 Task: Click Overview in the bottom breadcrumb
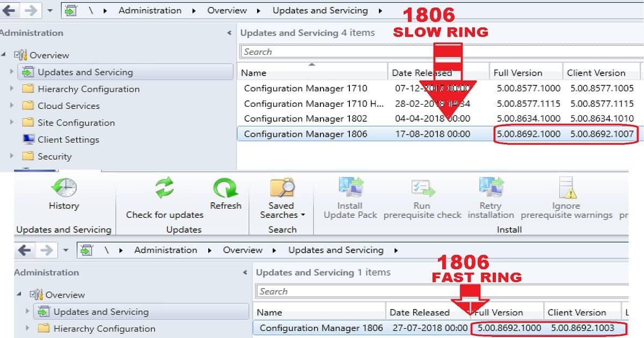243,250
